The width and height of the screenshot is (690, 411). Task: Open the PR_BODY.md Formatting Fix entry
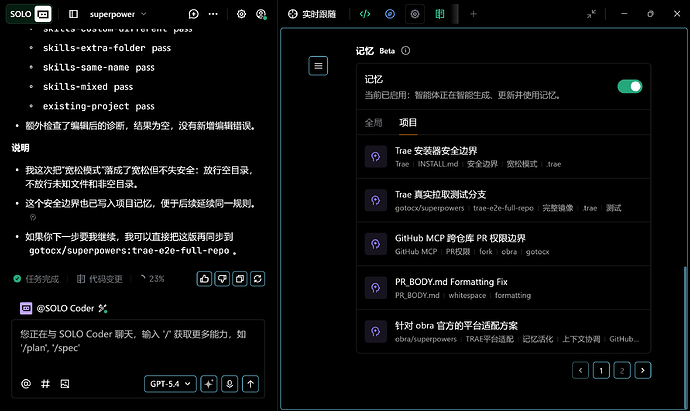click(503, 288)
